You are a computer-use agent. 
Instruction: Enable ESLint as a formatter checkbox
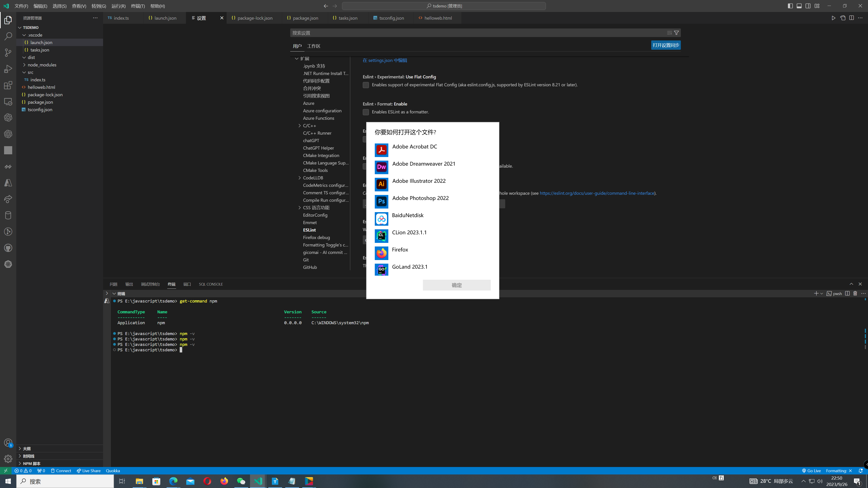[x=366, y=112]
